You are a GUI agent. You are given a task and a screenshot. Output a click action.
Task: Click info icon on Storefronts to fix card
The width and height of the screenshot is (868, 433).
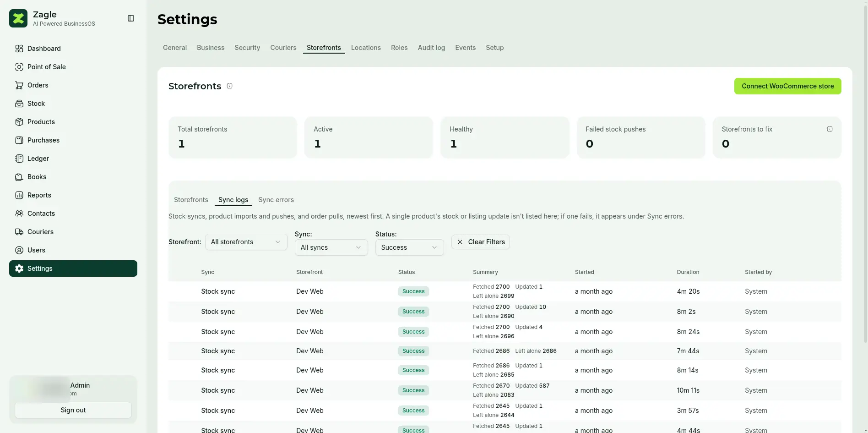pyautogui.click(x=830, y=129)
